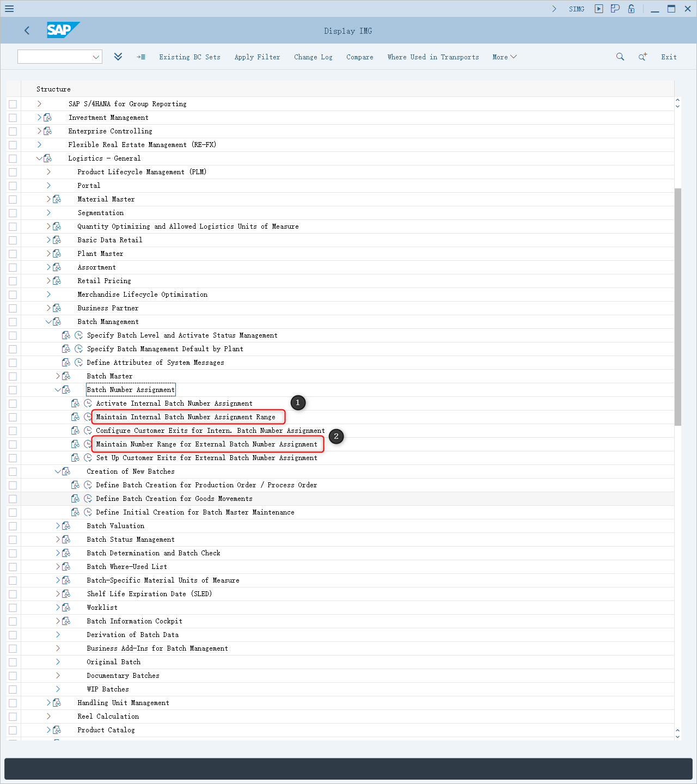Click execute icon for Set Up Customer Exits row
The height and width of the screenshot is (784, 697).
tap(88, 458)
